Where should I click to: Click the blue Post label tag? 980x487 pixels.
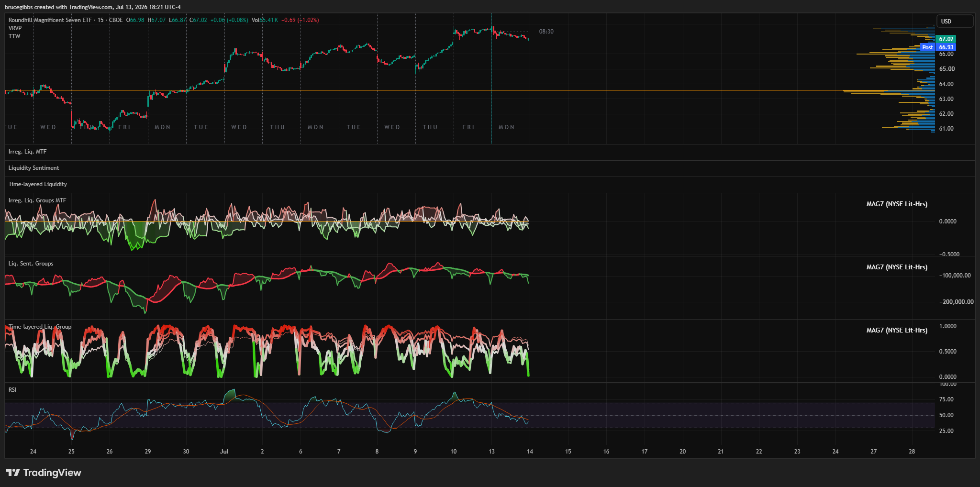click(x=927, y=47)
